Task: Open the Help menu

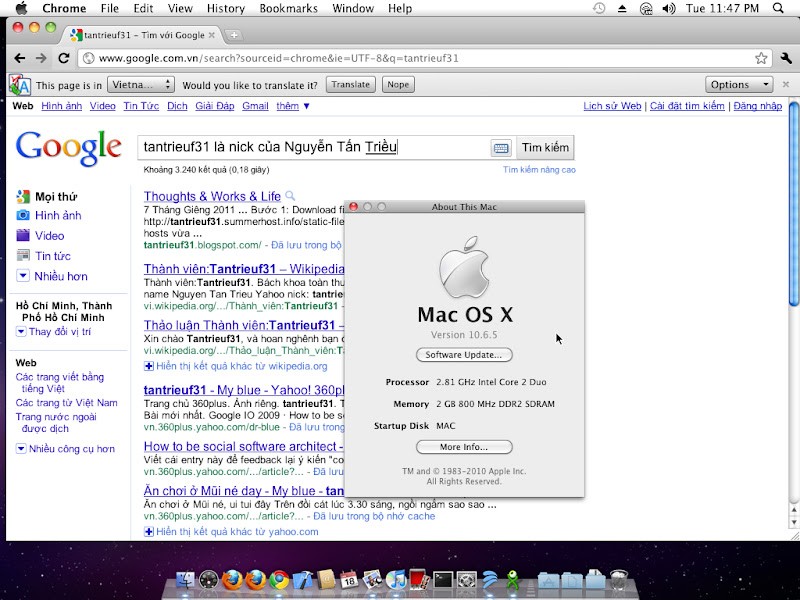Action: pos(400,9)
